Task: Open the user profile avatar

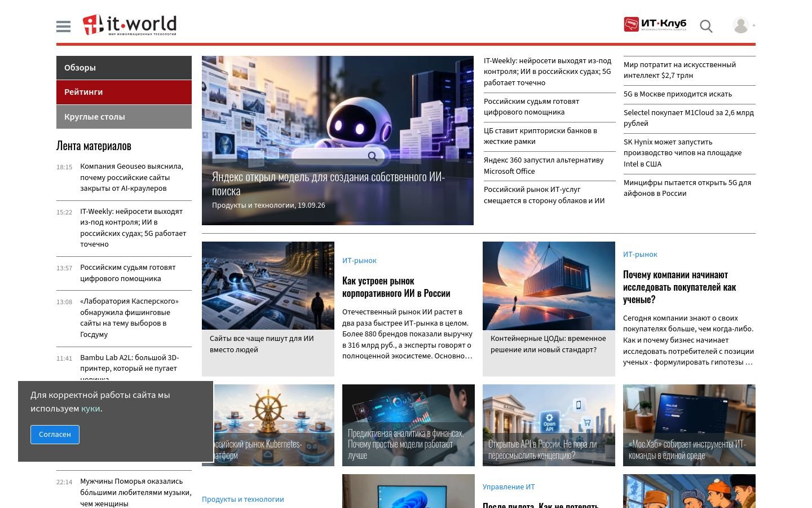Action: tap(740, 25)
